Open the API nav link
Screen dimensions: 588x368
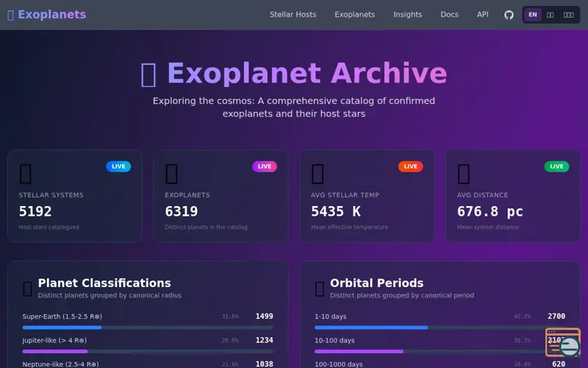(x=483, y=15)
